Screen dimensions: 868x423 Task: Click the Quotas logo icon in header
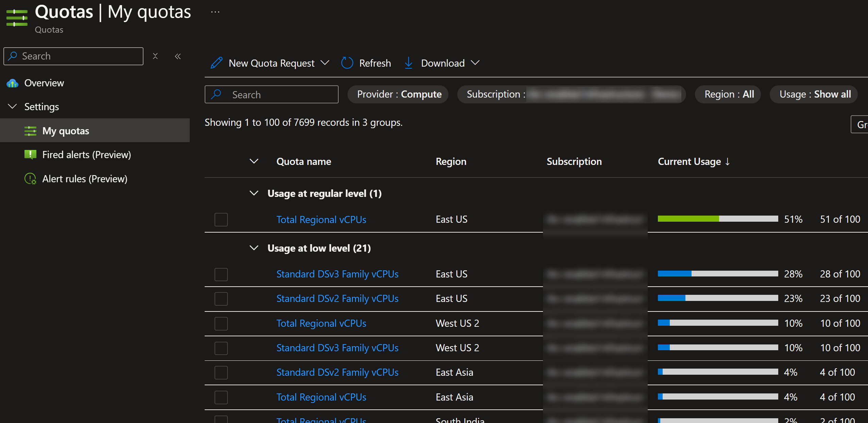click(x=17, y=18)
